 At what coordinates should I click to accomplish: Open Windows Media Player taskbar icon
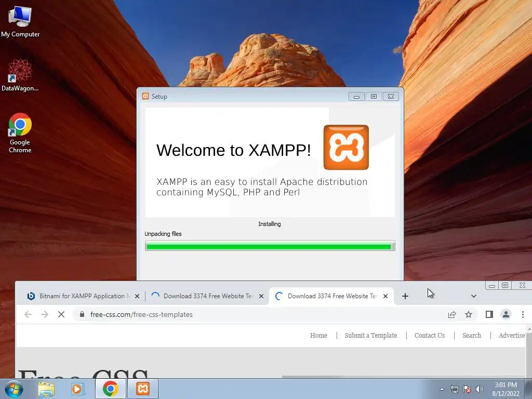point(78,389)
